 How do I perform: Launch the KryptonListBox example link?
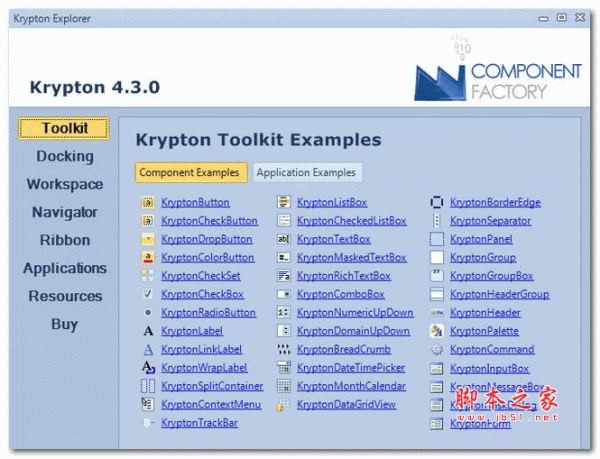[332, 202]
